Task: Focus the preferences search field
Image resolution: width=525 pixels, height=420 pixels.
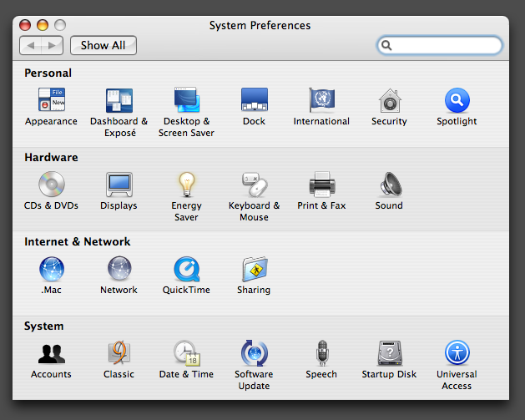Action: click(439, 45)
